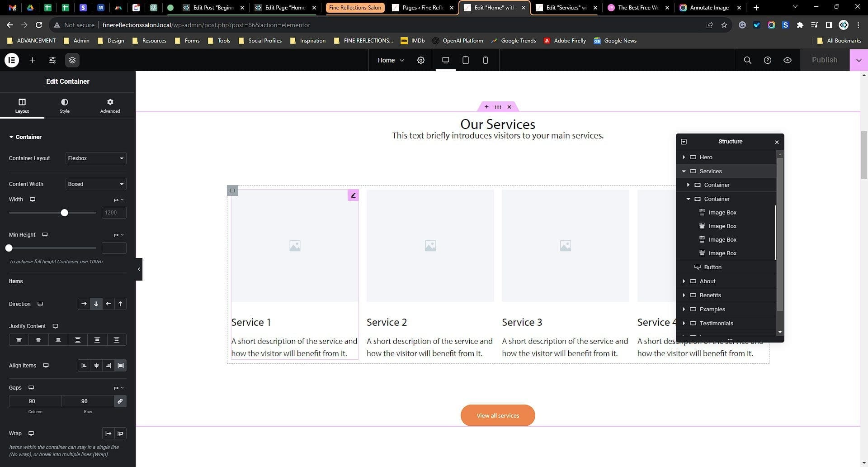This screenshot has height=467, width=868.
Task: Open the Container Layout dropdown
Action: point(96,158)
